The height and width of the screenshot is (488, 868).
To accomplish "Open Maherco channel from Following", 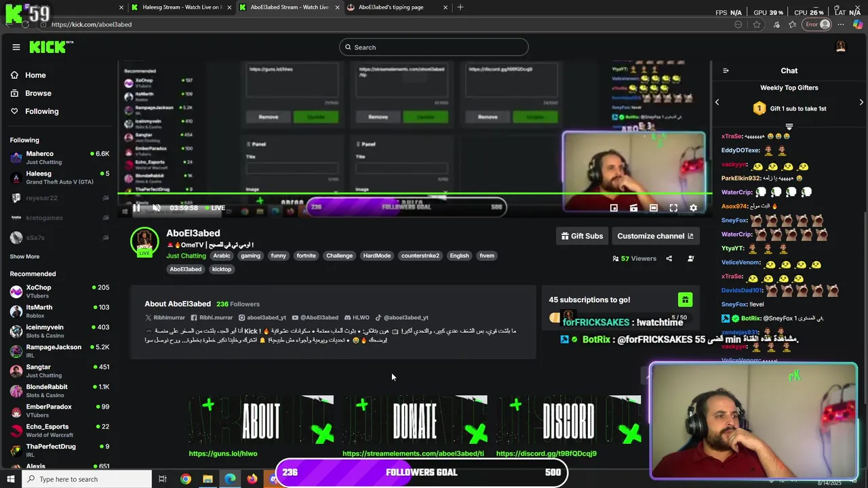I will point(60,158).
